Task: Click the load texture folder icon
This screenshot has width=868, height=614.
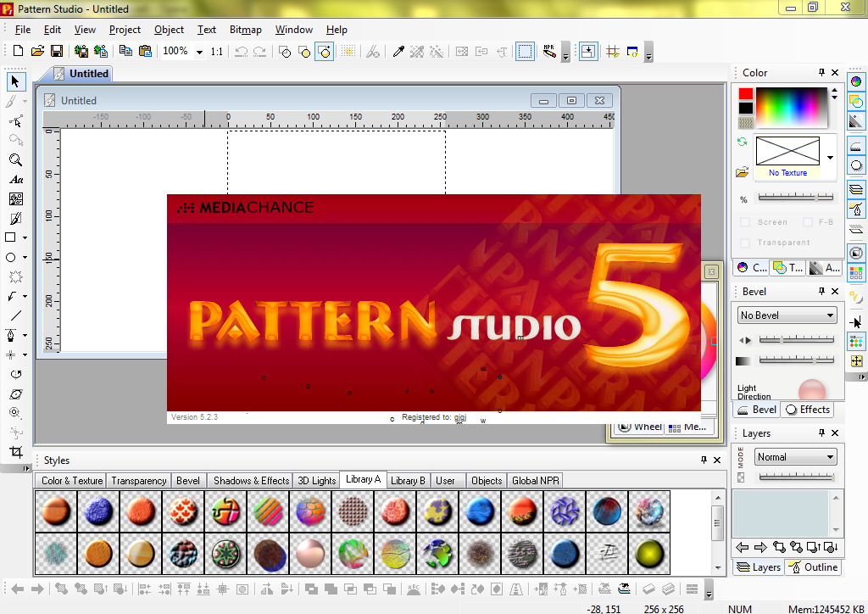Action: pyautogui.click(x=743, y=172)
